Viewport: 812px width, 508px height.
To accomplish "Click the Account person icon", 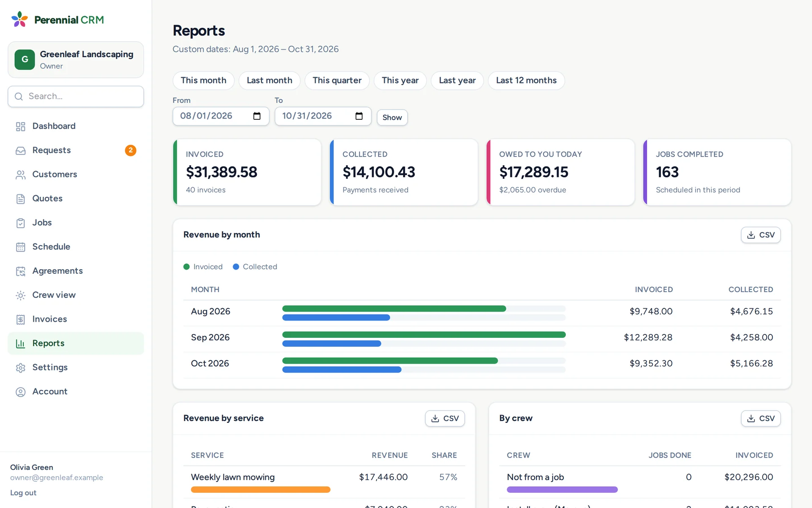I will [x=20, y=392].
